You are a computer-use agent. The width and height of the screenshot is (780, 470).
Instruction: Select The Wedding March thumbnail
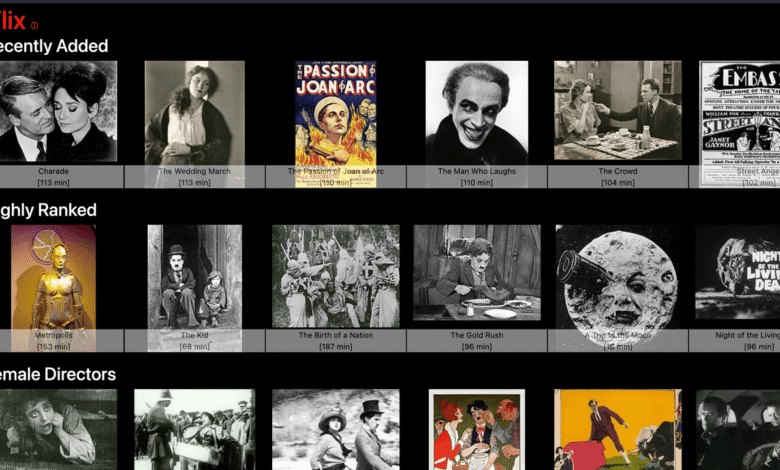coord(194,110)
